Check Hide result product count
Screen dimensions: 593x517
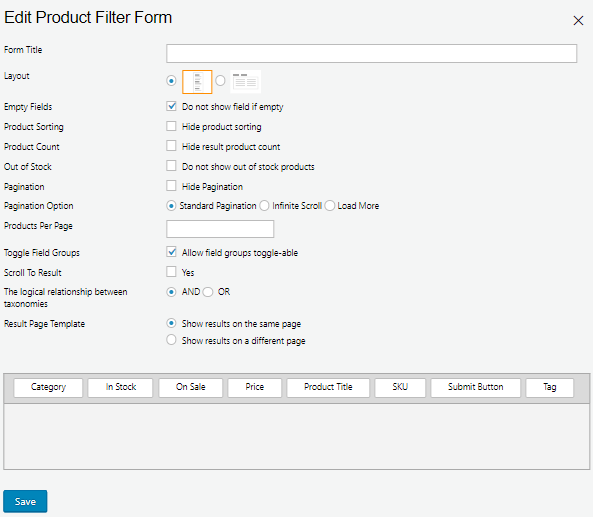click(x=171, y=146)
